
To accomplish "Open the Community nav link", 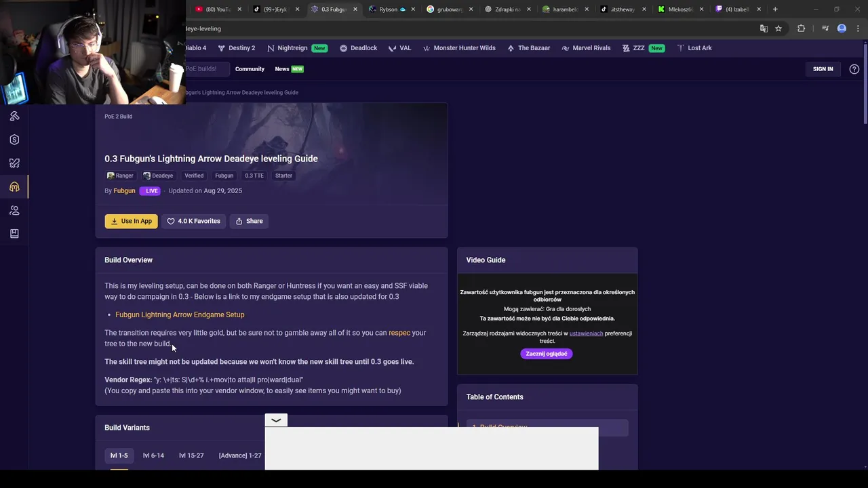I will point(250,69).
